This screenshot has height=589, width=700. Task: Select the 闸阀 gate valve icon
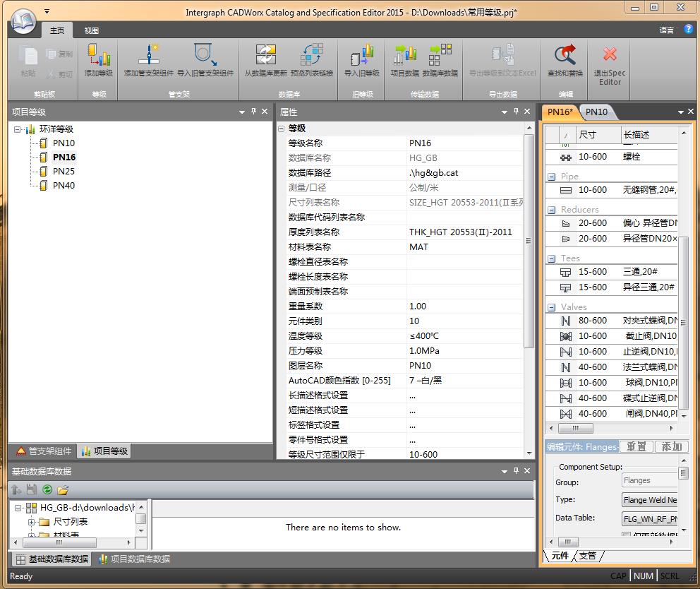(566, 415)
